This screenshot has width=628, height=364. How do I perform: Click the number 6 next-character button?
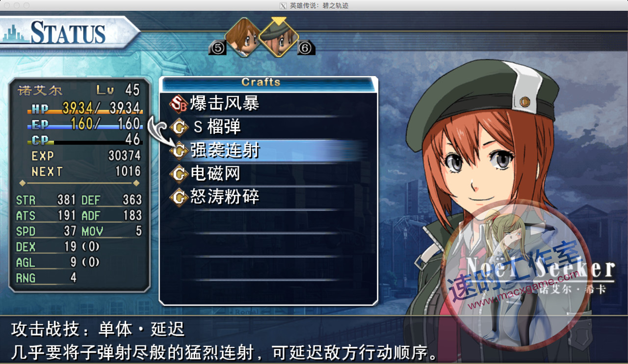pyautogui.click(x=306, y=48)
